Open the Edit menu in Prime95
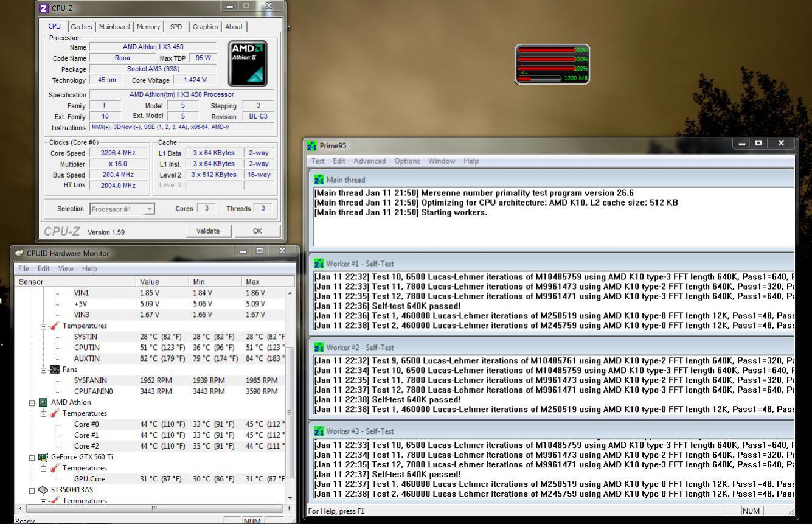Screen dimensions: 812x524 tap(339, 161)
